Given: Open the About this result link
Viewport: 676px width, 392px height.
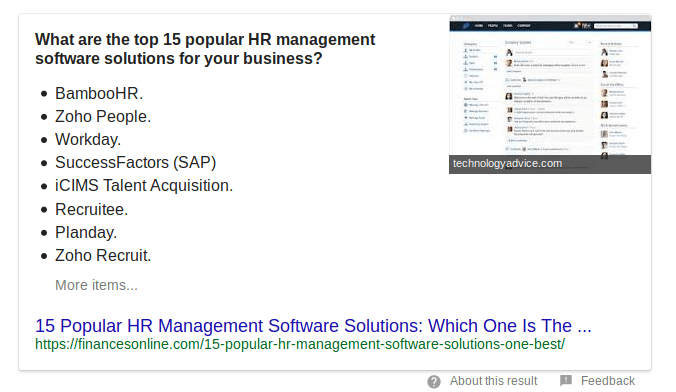Looking at the screenshot, I should (494, 381).
